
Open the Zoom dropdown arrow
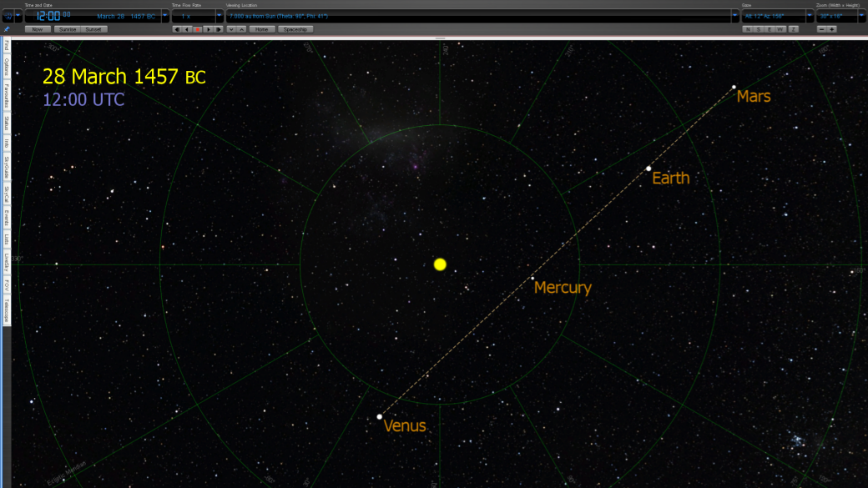click(862, 16)
